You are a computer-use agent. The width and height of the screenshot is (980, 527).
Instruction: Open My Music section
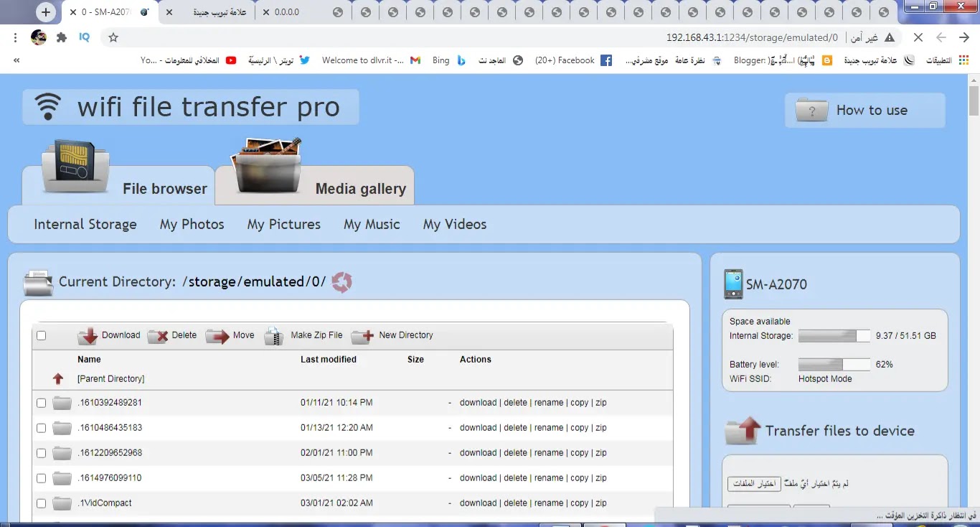tap(372, 225)
